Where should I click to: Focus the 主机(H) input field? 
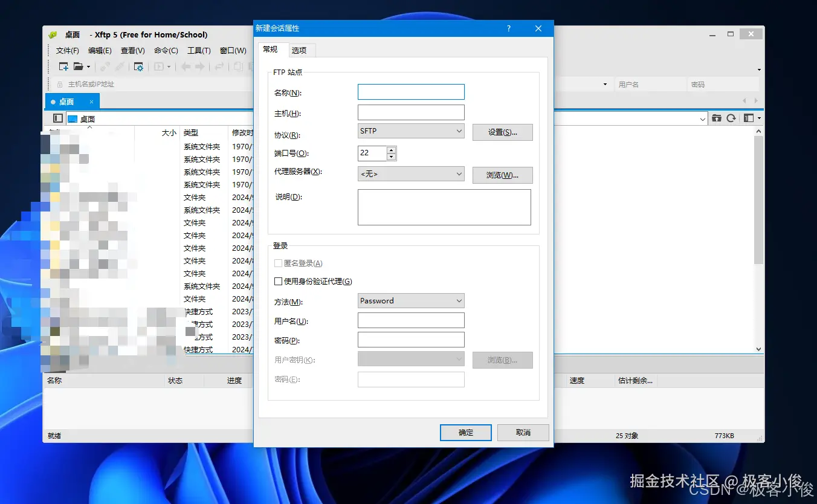tap(411, 112)
